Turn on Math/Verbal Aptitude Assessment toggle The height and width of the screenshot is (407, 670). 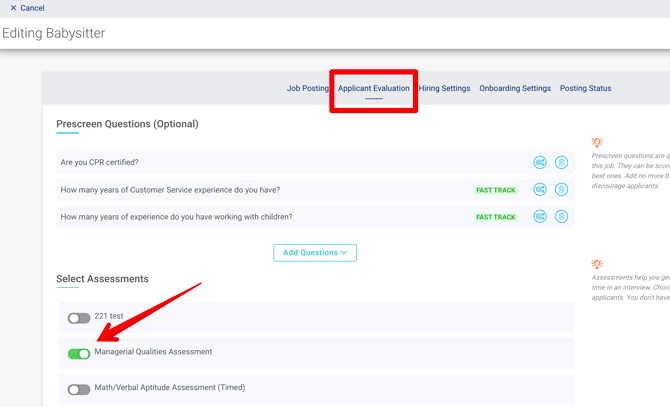(x=79, y=389)
